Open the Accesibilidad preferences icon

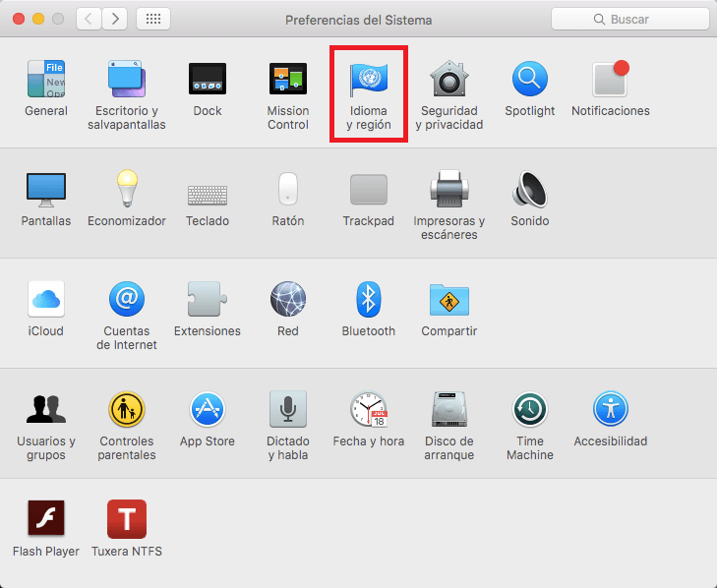tap(611, 409)
